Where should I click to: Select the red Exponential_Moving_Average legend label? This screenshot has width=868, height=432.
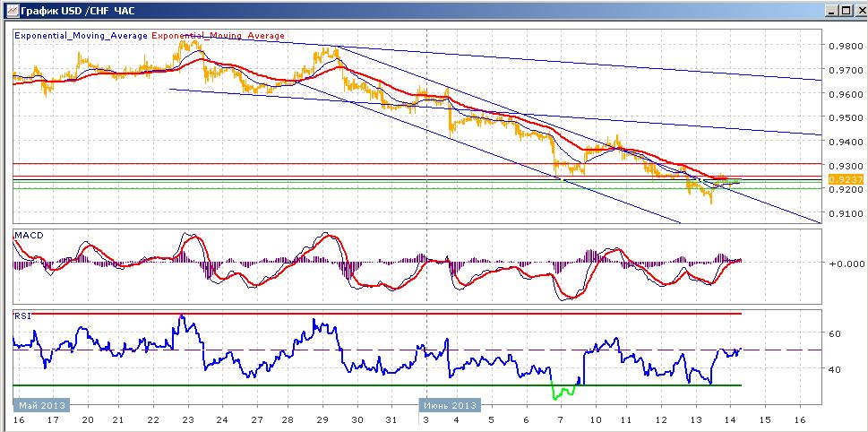click(x=218, y=36)
